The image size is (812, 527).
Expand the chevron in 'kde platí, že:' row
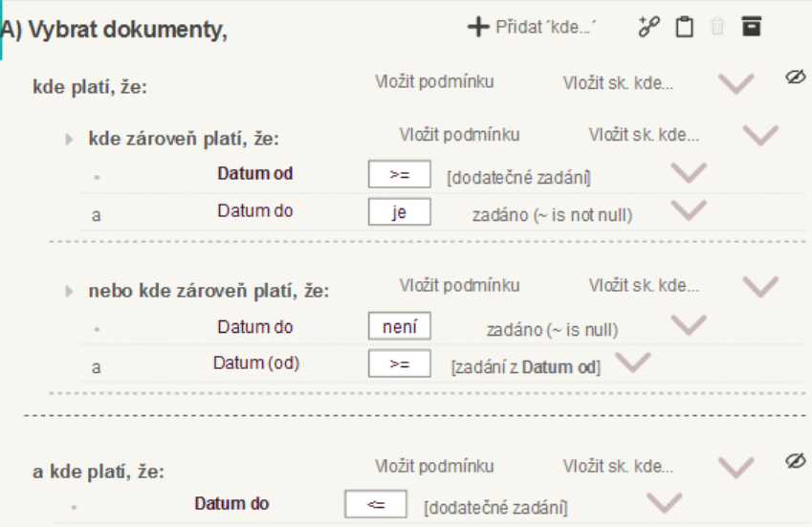(735, 84)
